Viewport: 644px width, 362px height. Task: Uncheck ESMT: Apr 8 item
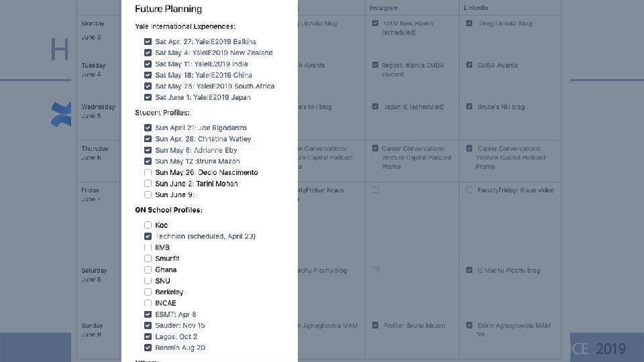click(148, 314)
